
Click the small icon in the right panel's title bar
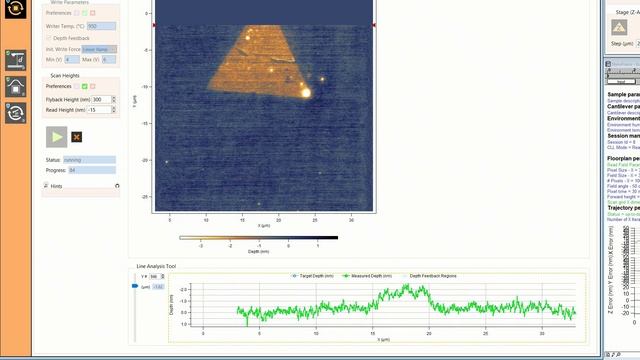pos(608,64)
